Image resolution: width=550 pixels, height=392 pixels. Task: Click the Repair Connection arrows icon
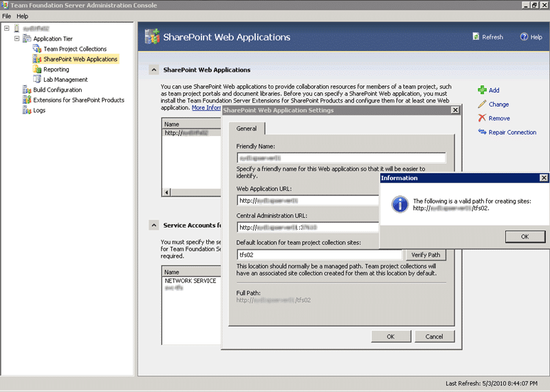click(x=483, y=131)
